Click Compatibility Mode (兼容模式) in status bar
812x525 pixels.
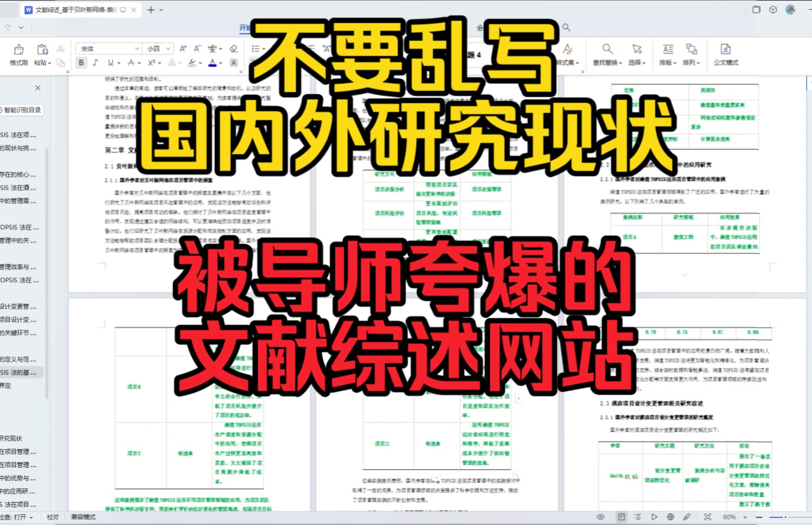(83, 517)
